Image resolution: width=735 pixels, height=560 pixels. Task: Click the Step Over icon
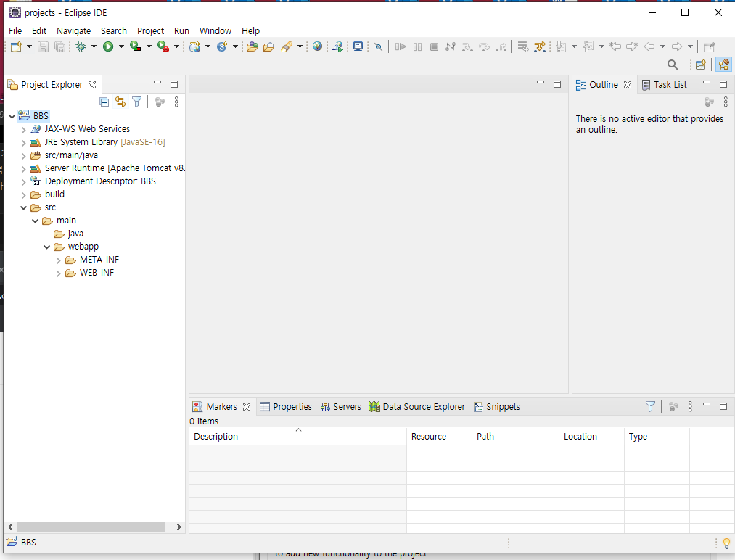click(484, 46)
